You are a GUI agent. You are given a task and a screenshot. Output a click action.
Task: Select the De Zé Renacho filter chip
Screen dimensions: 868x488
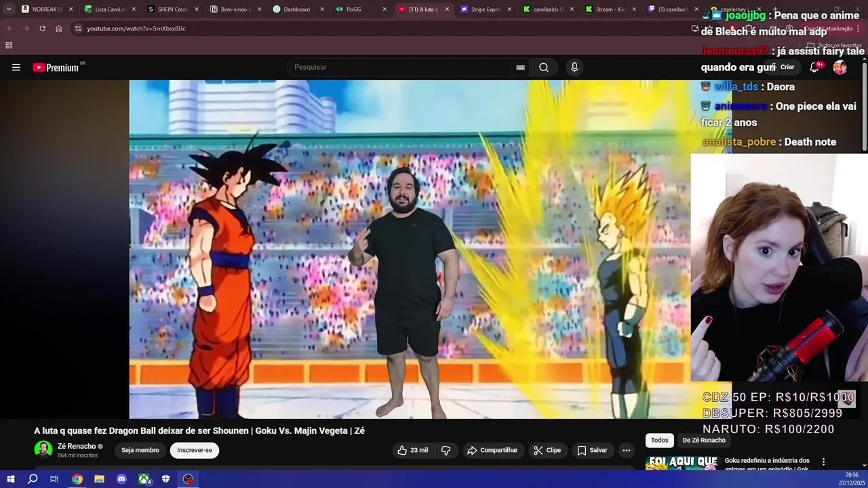704,440
